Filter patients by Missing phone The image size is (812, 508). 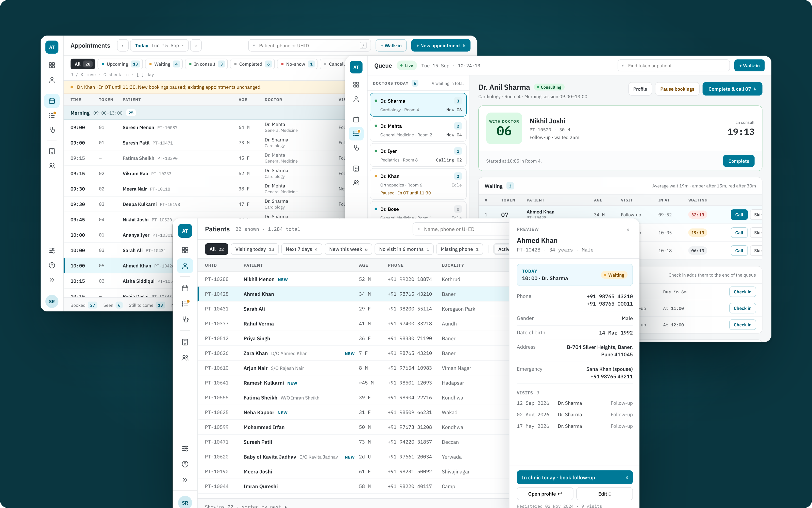pyautogui.click(x=459, y=249)
